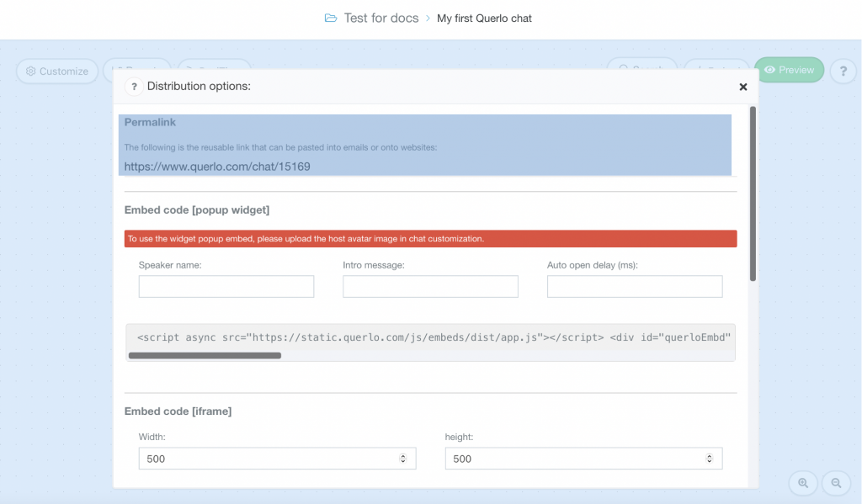Screen dimensions: 862x504
Task: Click the height field stepper arrows
Action: (x=709, y=459)
